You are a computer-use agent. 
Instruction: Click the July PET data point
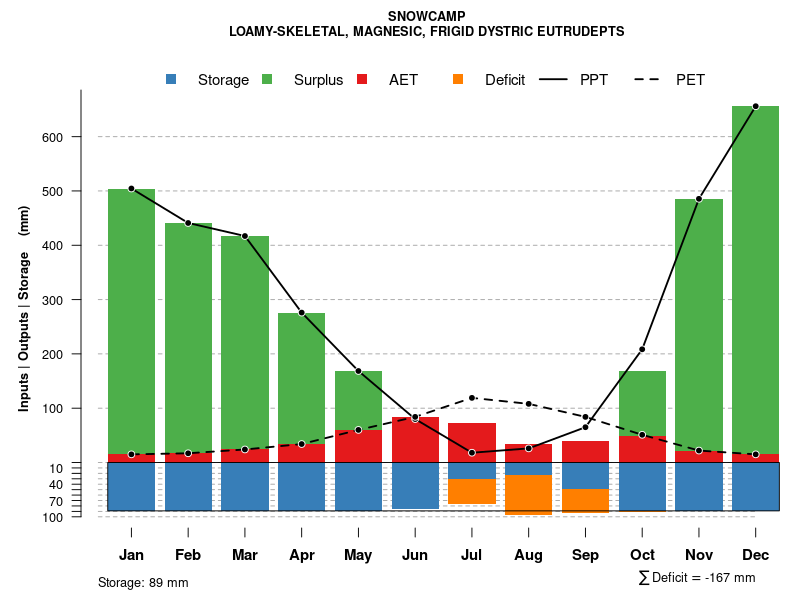pyautogui.click(x=472, y=398)
